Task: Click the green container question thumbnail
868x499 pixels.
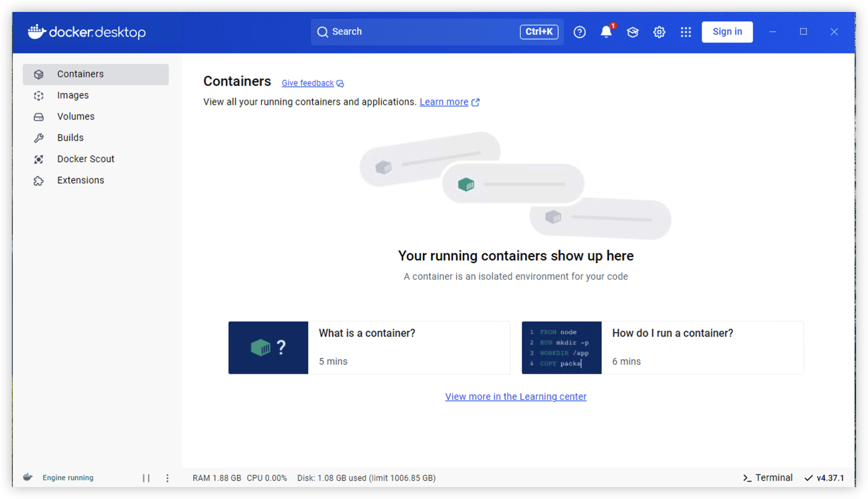Action: 268,347
